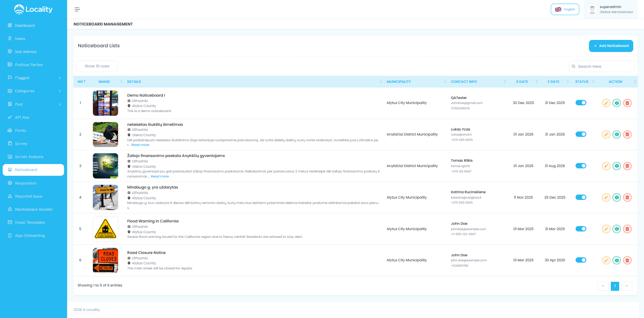Toggle the sidebar collapse hamburger icon
The width and height of the screenshot is (644, 318).
[77, 9]
